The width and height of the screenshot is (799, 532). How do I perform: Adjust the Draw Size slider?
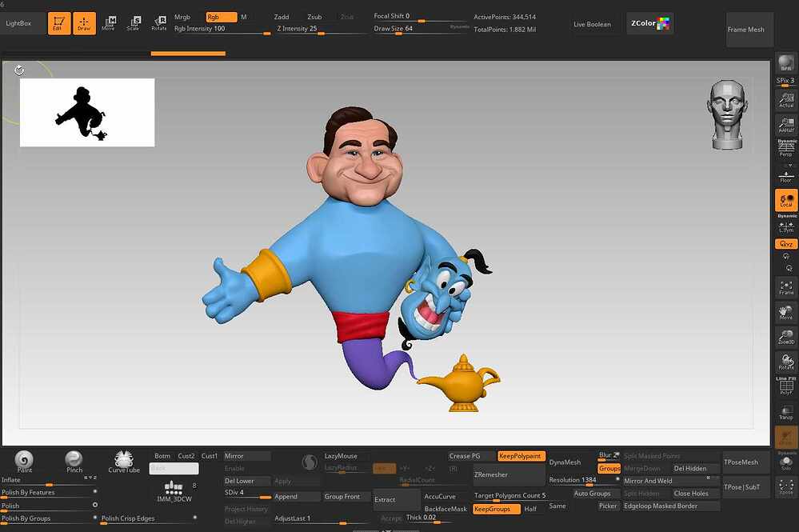tap(421, 30)
